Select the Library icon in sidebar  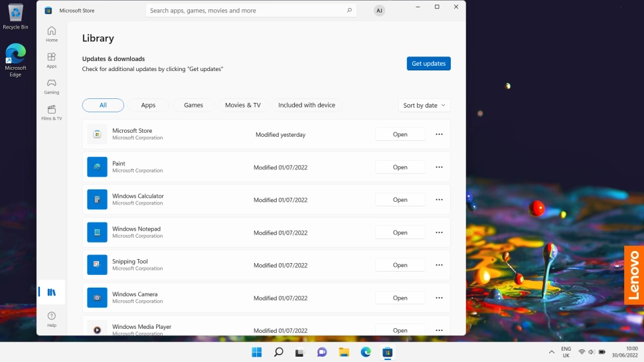click(x=51, y=292)
